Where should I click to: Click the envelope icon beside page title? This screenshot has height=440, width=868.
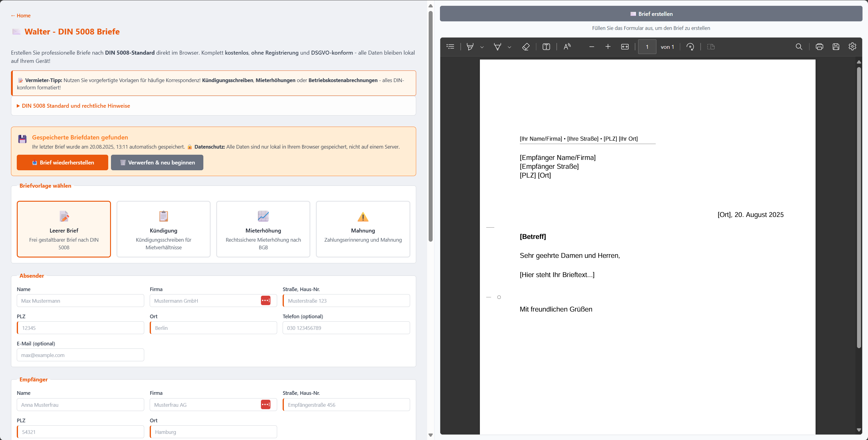pyautogui.click(x=16, y=32)
